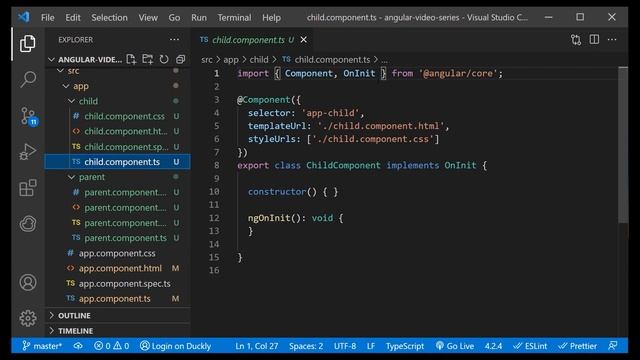Image resolution: width=640 pixels, height=360 pixels.
Task: Open Source Control view with 11 changes
Action: tap(29, 116)
